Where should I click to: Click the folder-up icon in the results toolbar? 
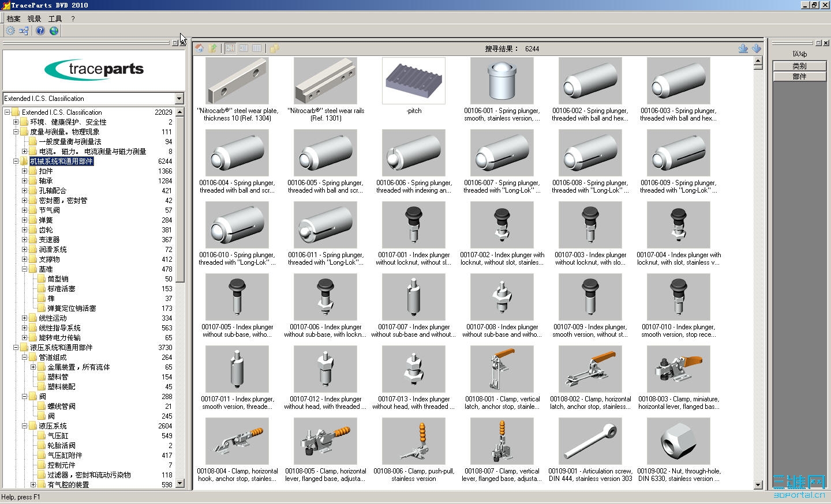(213, 48)
